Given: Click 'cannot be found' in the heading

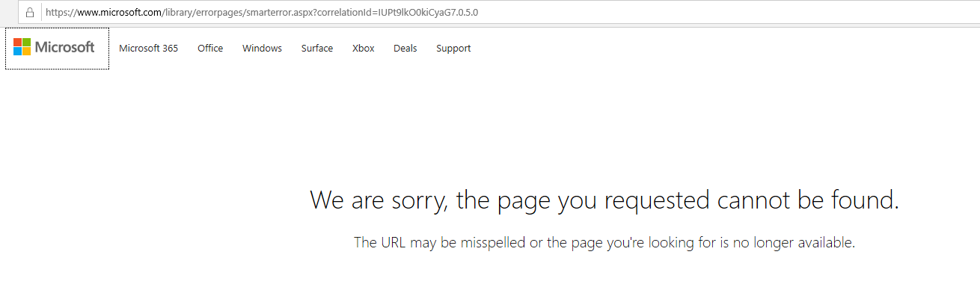Looking at the screenshot, I should point(808,200).
